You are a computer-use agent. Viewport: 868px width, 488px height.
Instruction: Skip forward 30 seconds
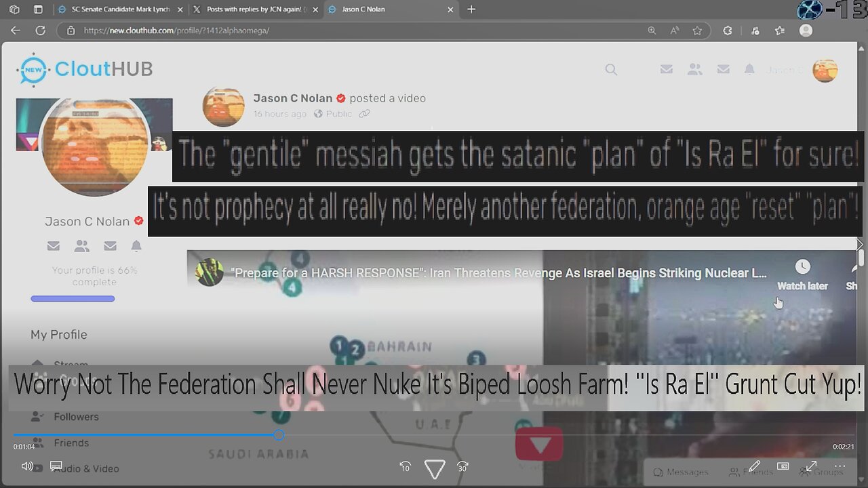[462, 467]
